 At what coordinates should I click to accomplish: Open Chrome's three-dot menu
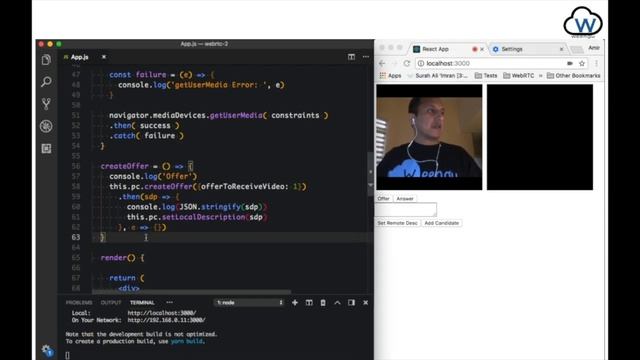(x=596, y=63)
